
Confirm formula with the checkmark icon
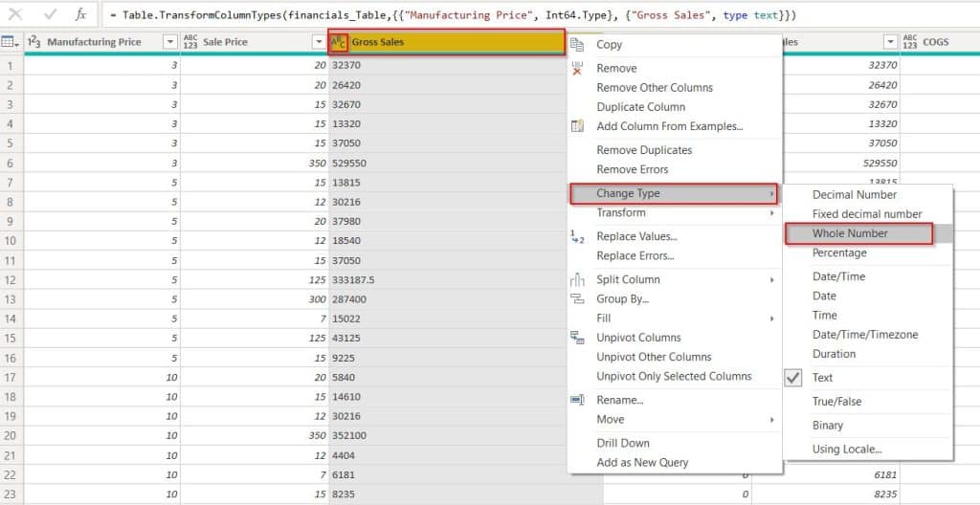tap(51, 14)
